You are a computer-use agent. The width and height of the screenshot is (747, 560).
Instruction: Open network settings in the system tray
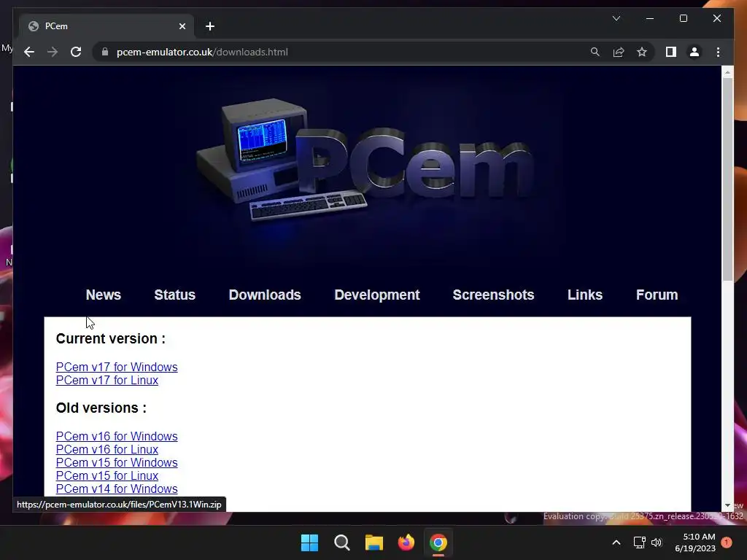coord(639,542)
